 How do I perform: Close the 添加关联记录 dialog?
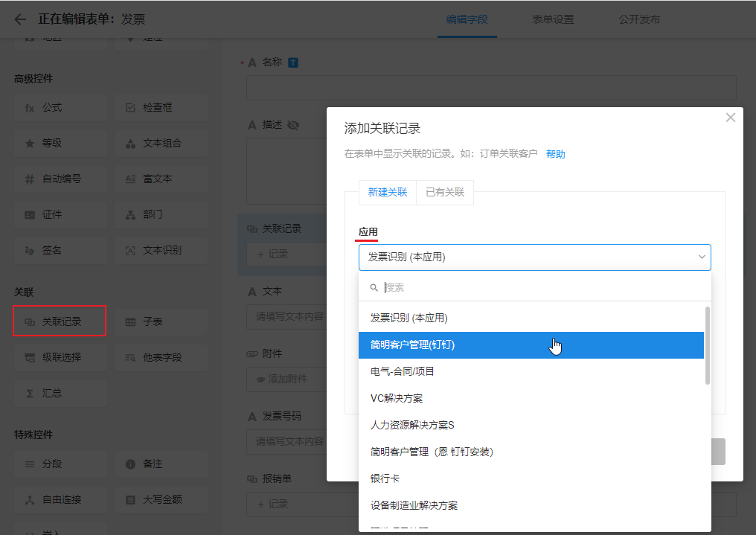[x=730, y=118]
